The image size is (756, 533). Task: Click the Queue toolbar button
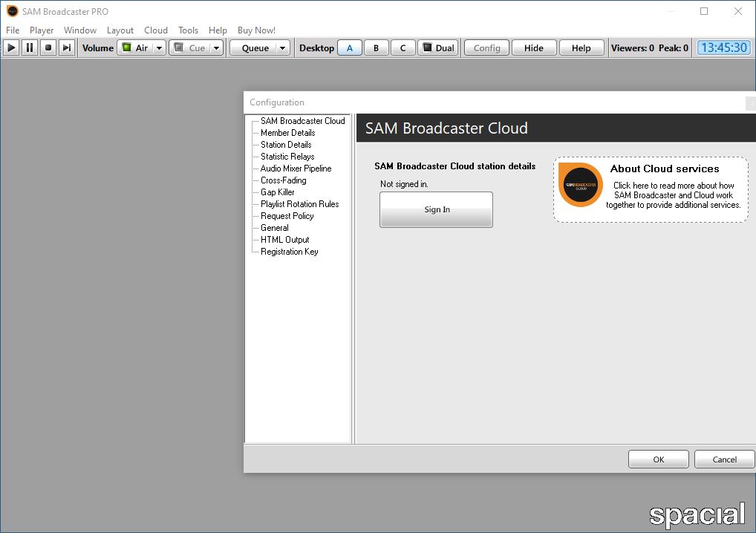point(253,48)
